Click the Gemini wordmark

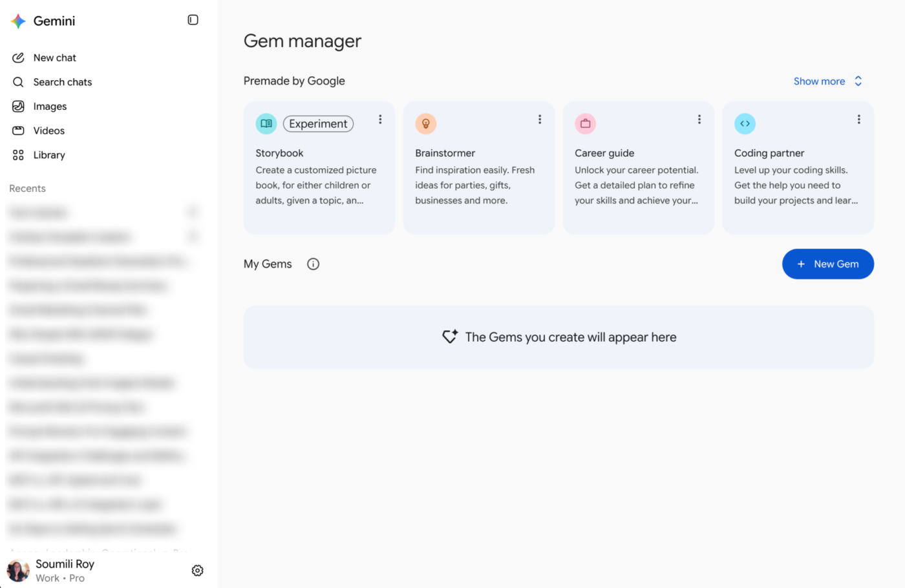[54, 21]
